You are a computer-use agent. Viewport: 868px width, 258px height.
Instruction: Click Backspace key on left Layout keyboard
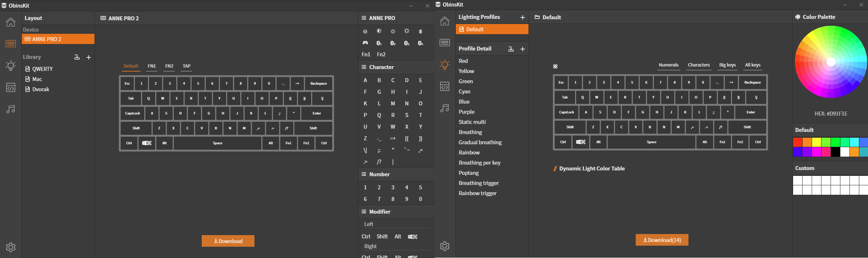[318, 84]
